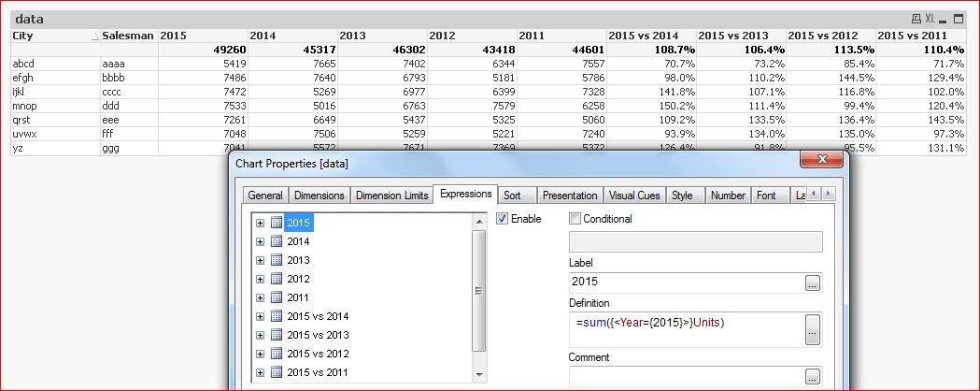Screen dimensions: 980x391
Task: Select salesman cell bbbb
Action: point(129,78)
